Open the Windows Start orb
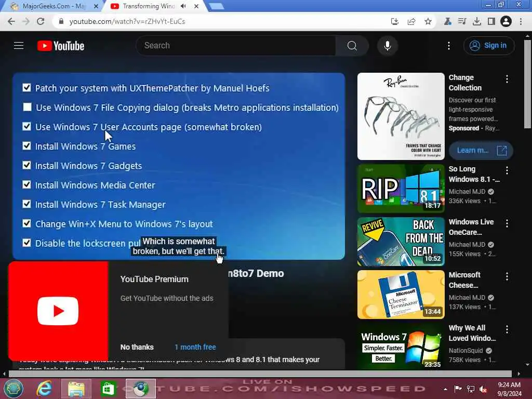Viewport: 532px width, 399px height. 13,389
